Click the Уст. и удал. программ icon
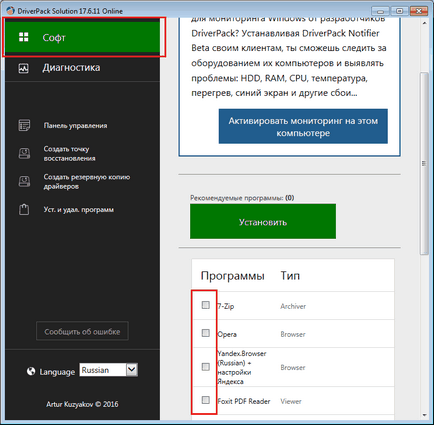434x425 pixels. [x=24, y=209]
